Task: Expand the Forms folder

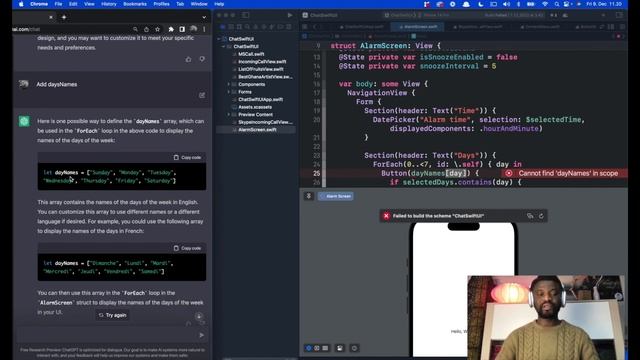Action: [229, 92]
